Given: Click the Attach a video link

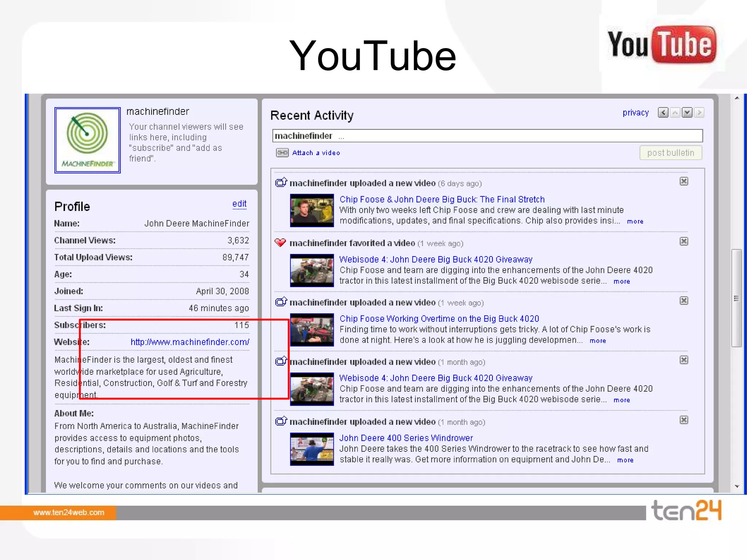Looking at the screenshot, I should point(316,153).
